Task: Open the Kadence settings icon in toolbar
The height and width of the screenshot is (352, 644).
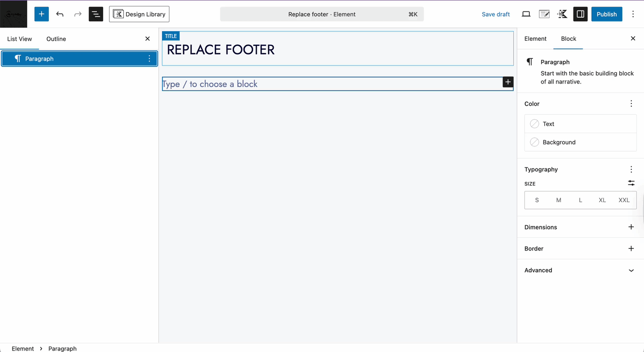Action: click(562, 14)
